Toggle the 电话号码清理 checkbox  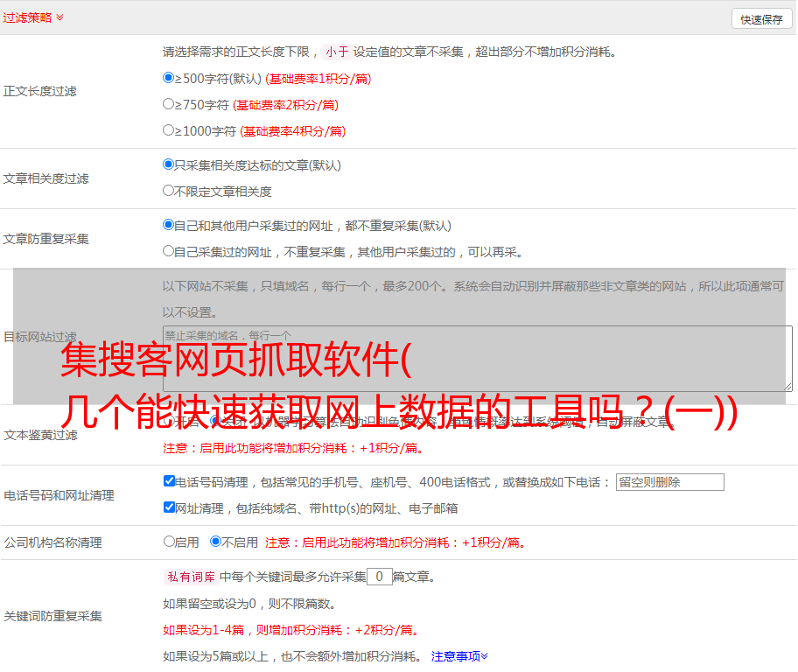click(x=169, y=481)
